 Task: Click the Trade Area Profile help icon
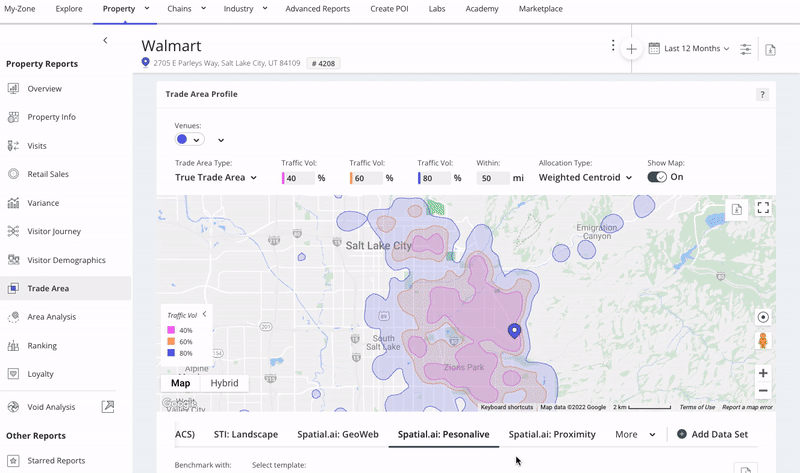762,94
